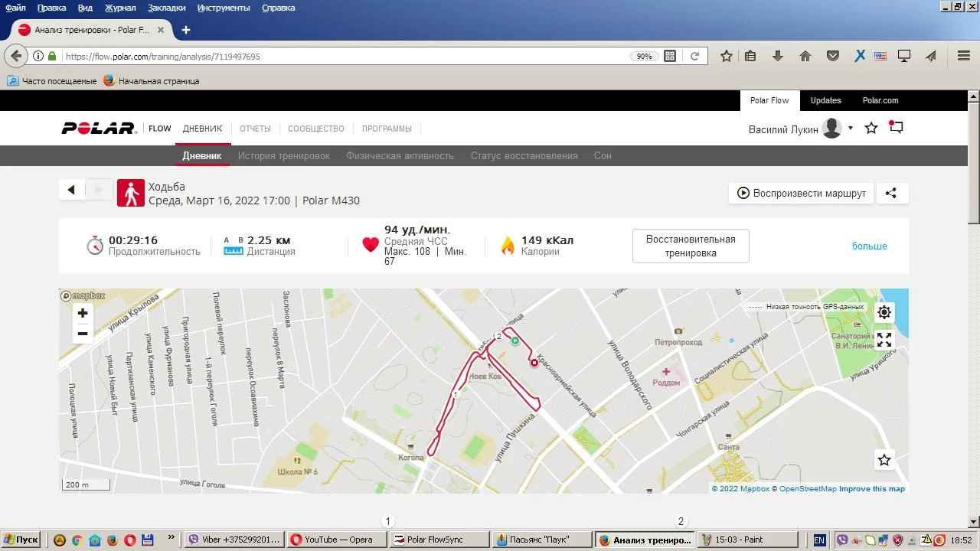The width and height of the screenshot is (980, 551).
Task: Click the paper plane send icon
Action: pos(931,56)
